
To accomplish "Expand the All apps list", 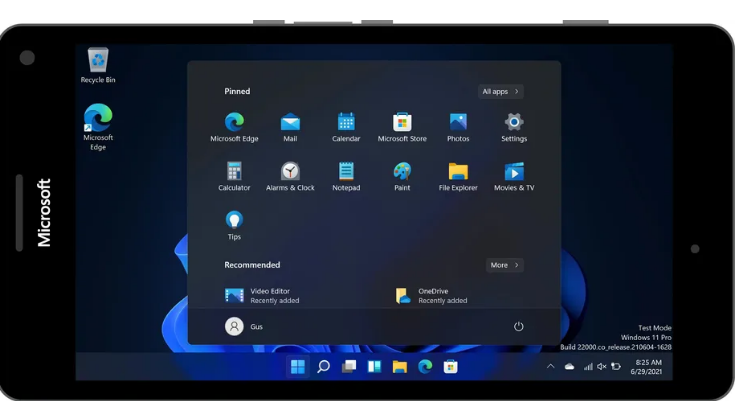I will click(x=501, y=92).
